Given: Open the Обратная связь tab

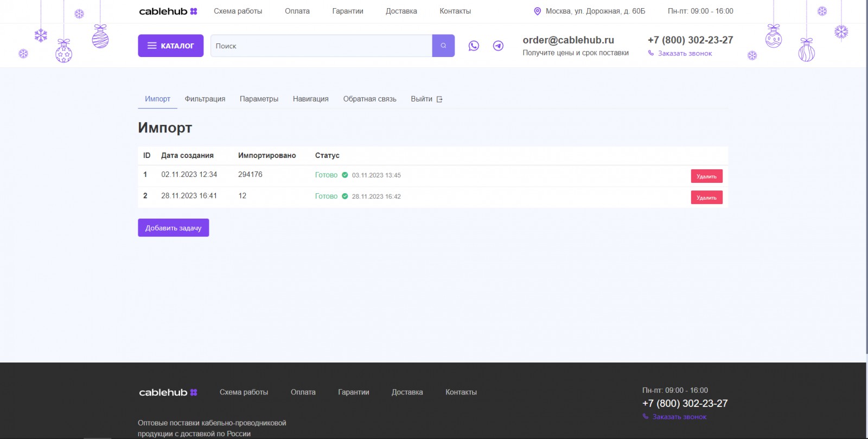Looking at the screenshot, I should 369,99.
